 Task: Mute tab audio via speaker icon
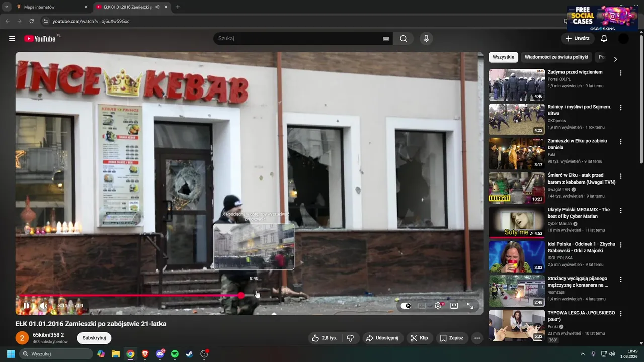(x=157, y=7)
